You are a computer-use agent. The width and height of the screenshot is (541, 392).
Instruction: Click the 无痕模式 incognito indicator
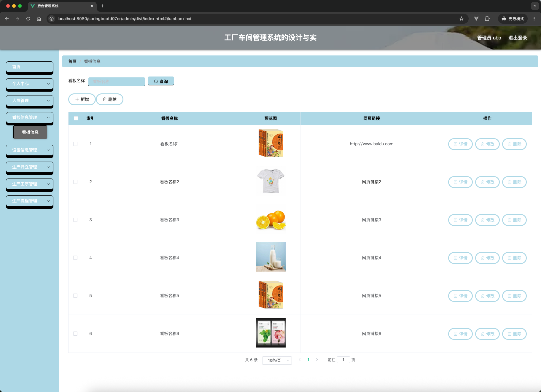[513, 19]
